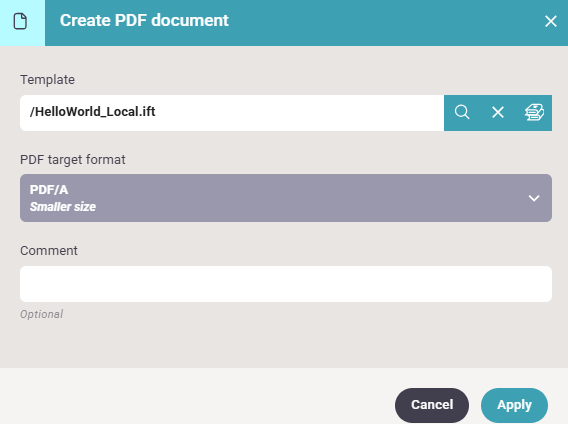The width and height of the screenshot is (568, 424).
Task: Click the document icon in the dialog header
Action: click(20, 21)
